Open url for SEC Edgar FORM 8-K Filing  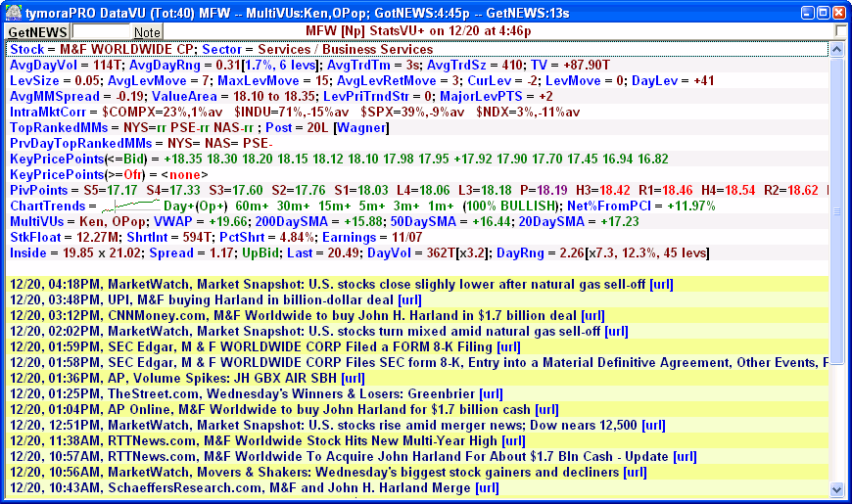(x=508, y=347)
